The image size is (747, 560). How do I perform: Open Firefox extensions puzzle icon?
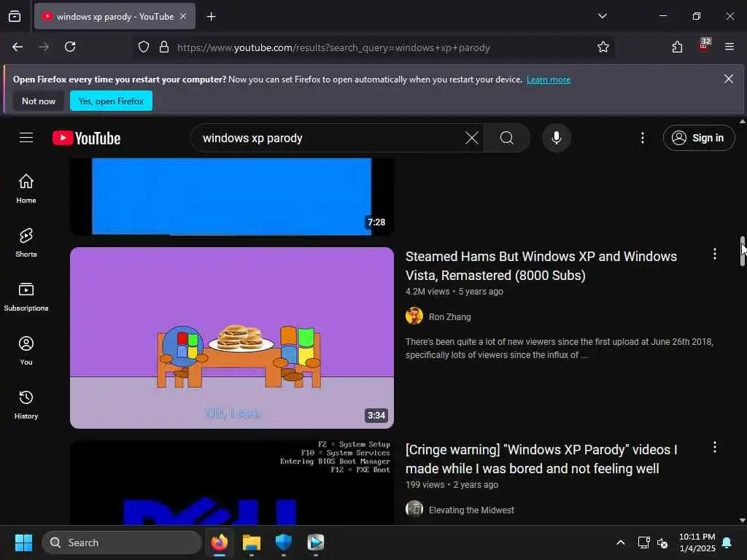pos(677,47)
